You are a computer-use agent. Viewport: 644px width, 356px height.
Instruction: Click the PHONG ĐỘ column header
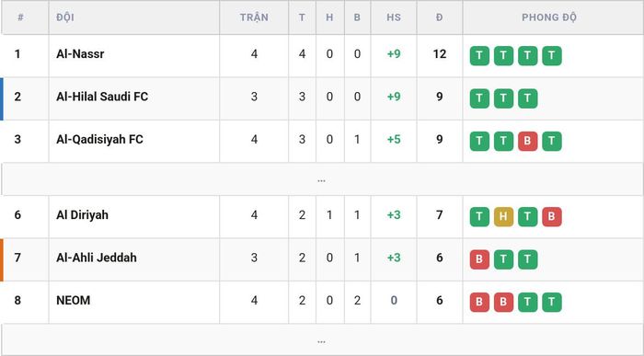(x=549, y=17)
